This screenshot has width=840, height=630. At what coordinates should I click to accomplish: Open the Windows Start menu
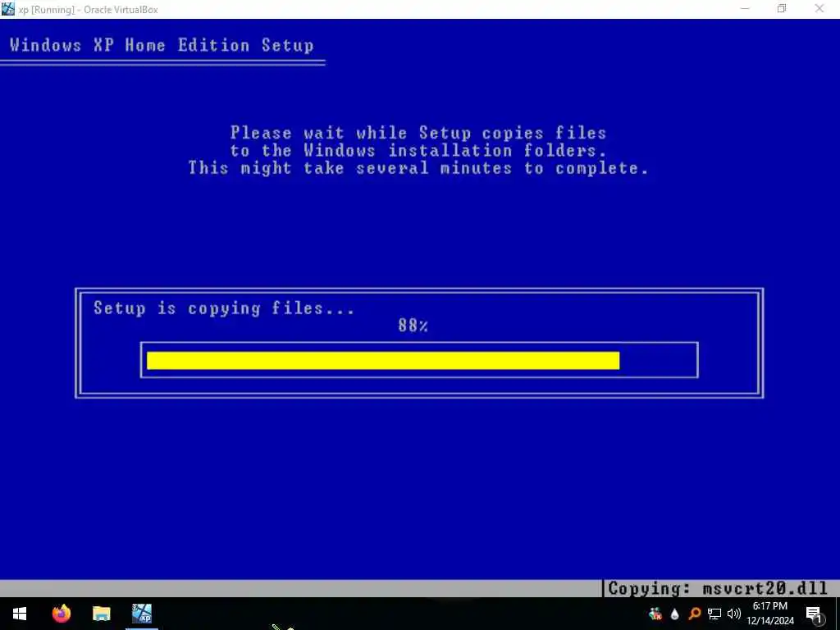click(20, 614)
